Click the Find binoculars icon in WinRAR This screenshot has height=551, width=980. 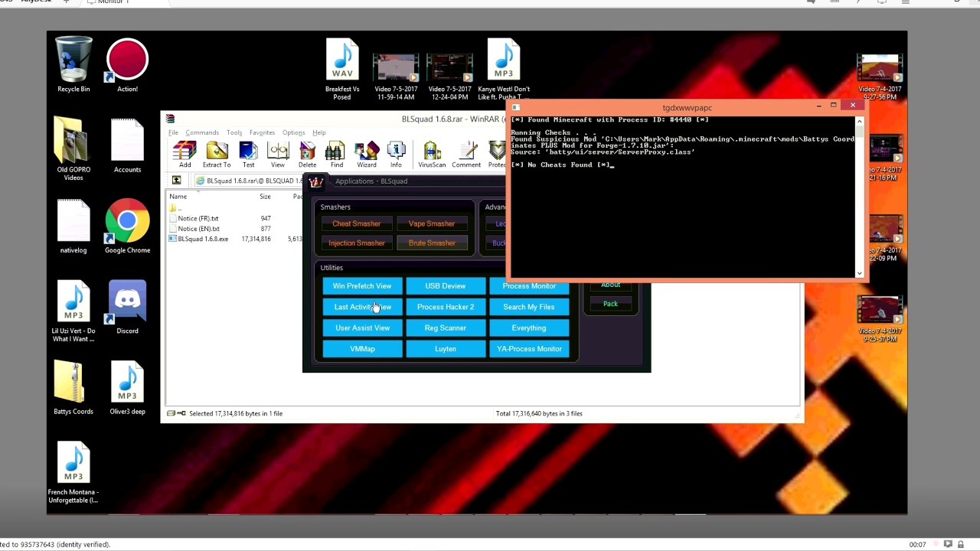coord(337,154)
